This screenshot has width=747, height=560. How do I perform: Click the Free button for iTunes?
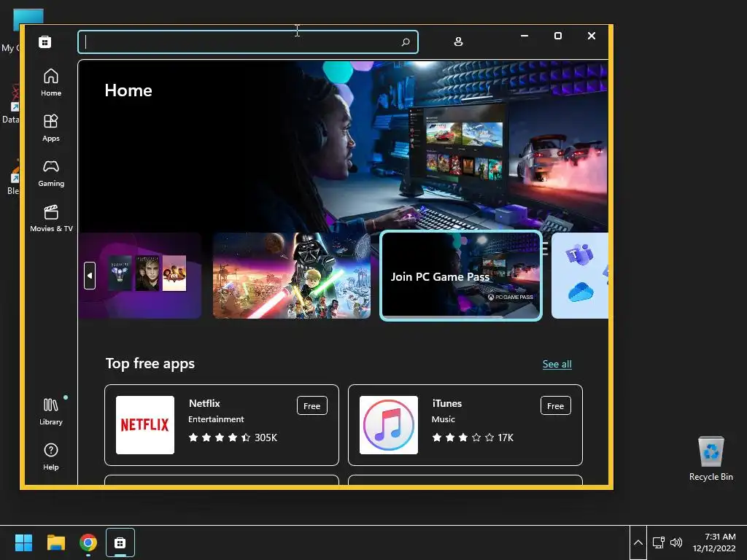[x=555, y=405]
